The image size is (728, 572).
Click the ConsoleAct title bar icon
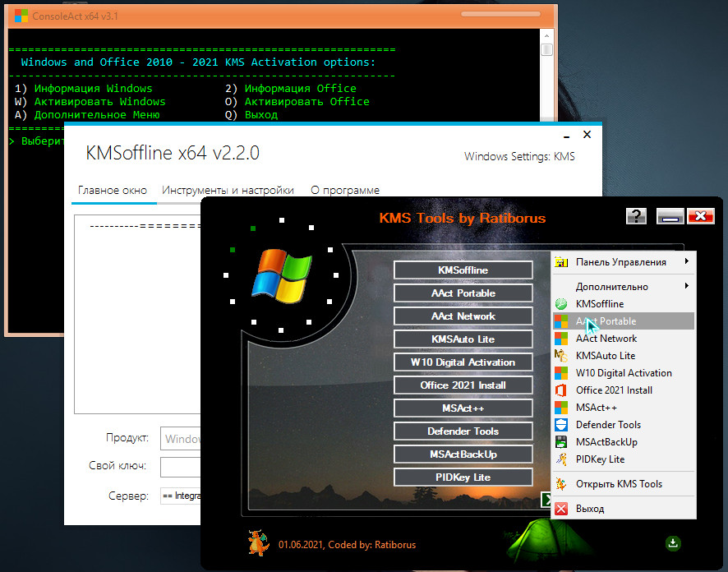click(x=21, y=16)
